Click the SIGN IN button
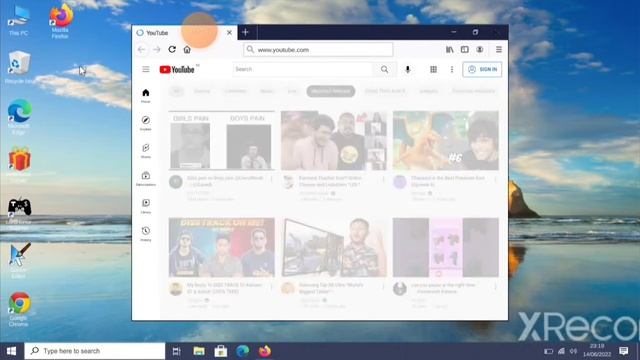Screen dimensions: 640x360 click(482, 69)
